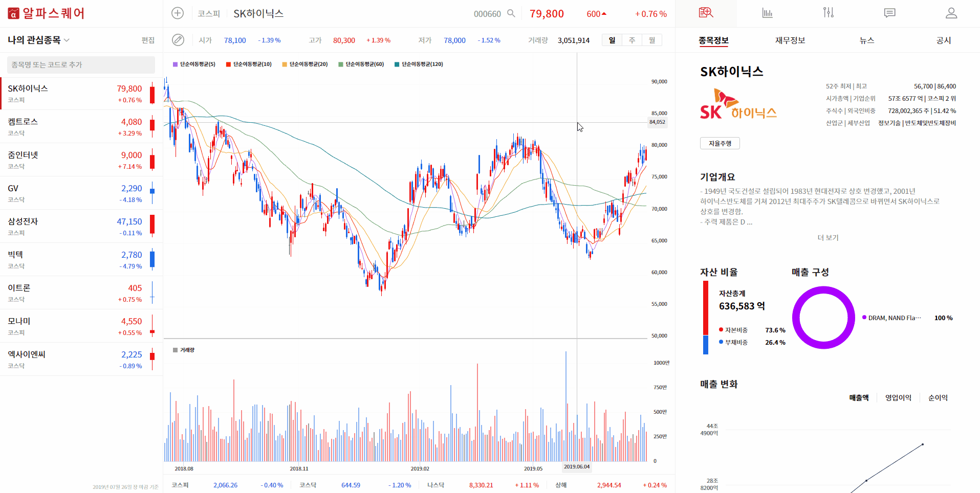Click 빅텍 mini candle icon
This screenshot has width=980, height=493.
pyautogui.click(x=152, y=259)
